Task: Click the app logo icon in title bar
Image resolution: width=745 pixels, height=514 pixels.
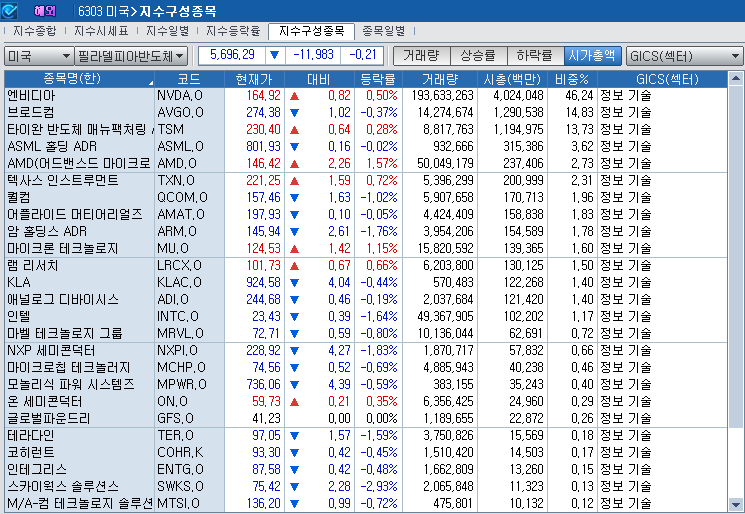Action: click(10, 10)
